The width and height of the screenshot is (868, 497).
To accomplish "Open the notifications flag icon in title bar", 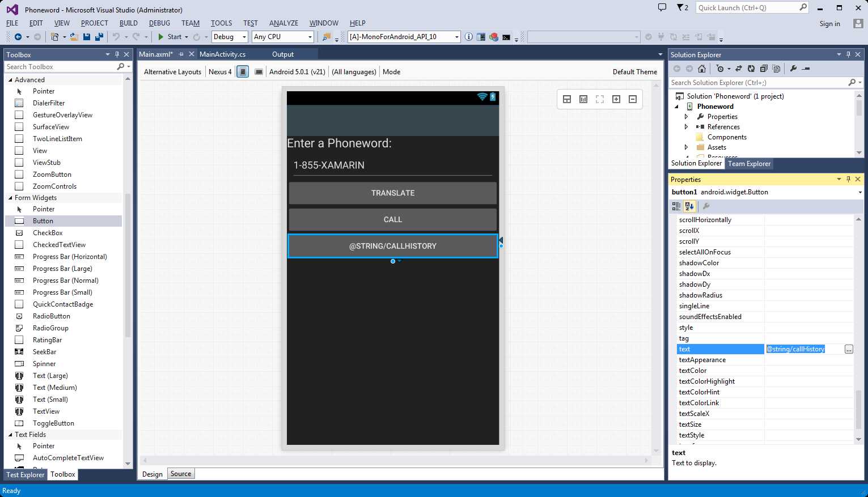I will pyautogui.click(x=683, y=8).
